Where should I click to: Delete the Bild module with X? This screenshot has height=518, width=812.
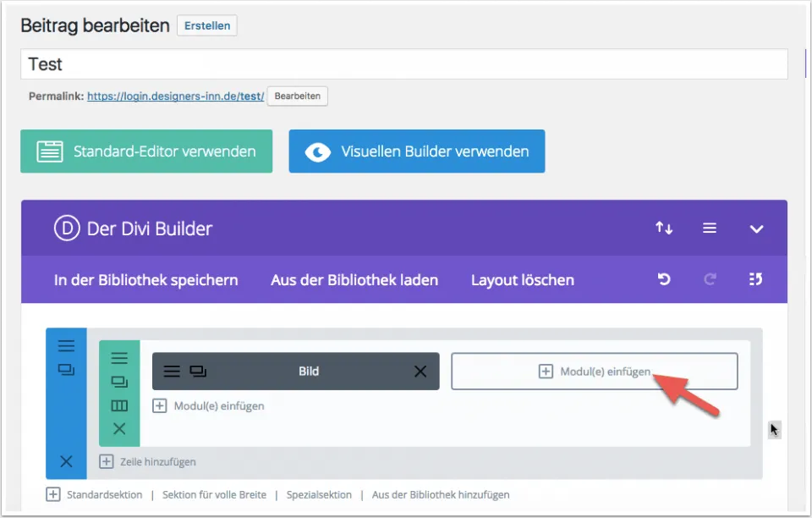coord(420,371)
